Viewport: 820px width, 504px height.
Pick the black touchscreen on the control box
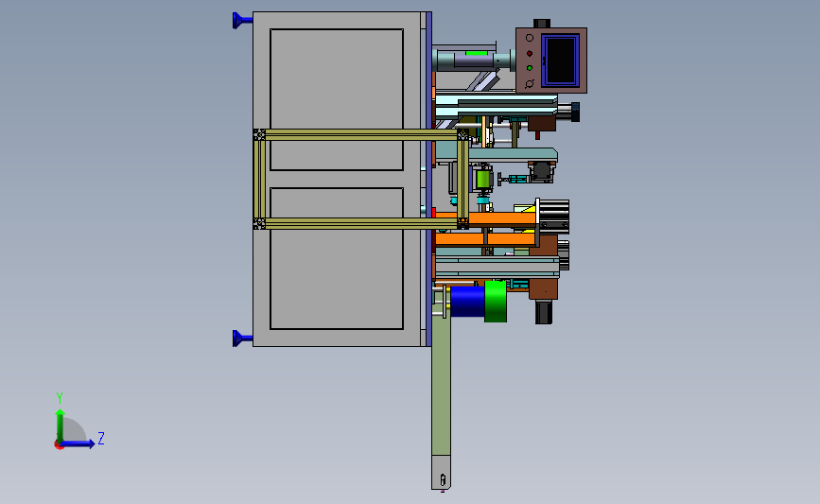[x=560, y=61]
